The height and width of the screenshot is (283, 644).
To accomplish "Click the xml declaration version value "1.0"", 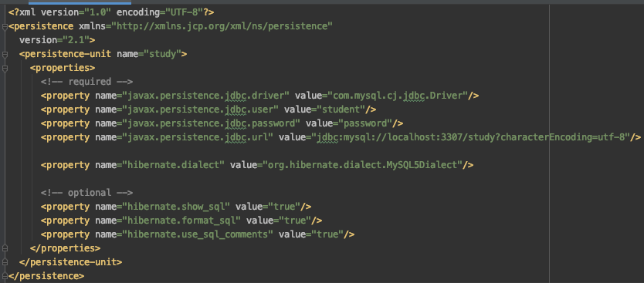I will (98, 12).
